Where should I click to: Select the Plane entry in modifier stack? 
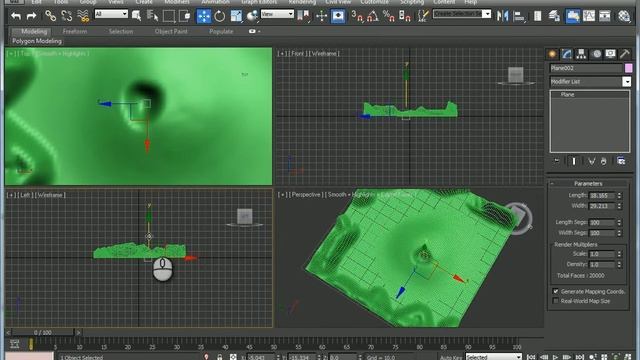coord(567,95)
